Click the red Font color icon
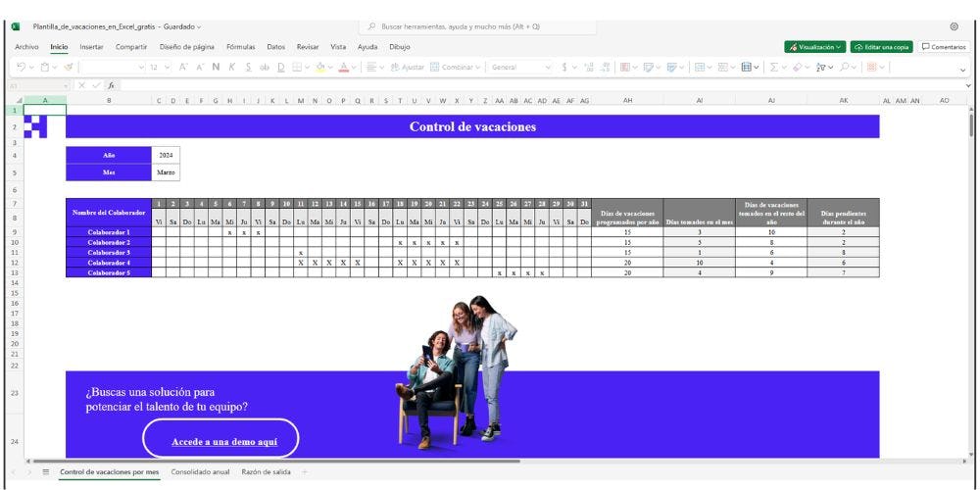Image resolution: width=980 pixels, height=490 pixels. [344, 67]
